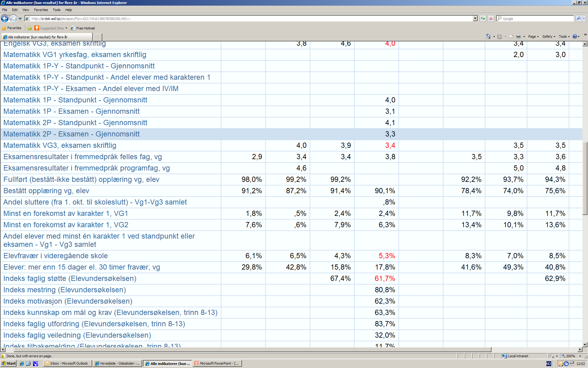Click the Local intranet zone icon
Viewport: 588px width, 368px height.
[504, 356]
